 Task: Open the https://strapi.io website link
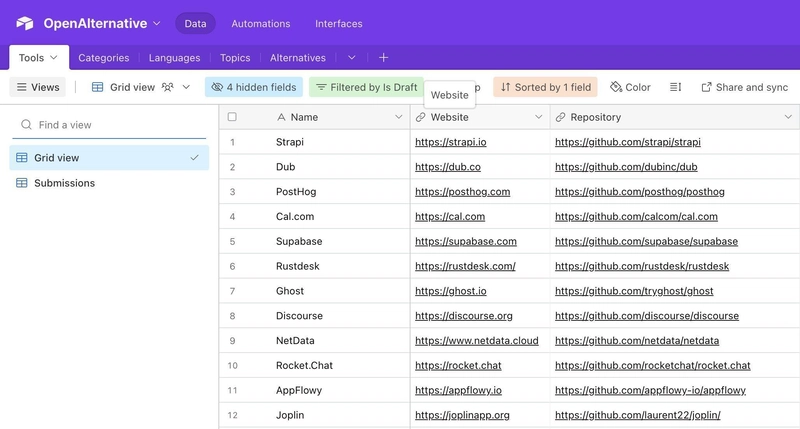point(451,142)
